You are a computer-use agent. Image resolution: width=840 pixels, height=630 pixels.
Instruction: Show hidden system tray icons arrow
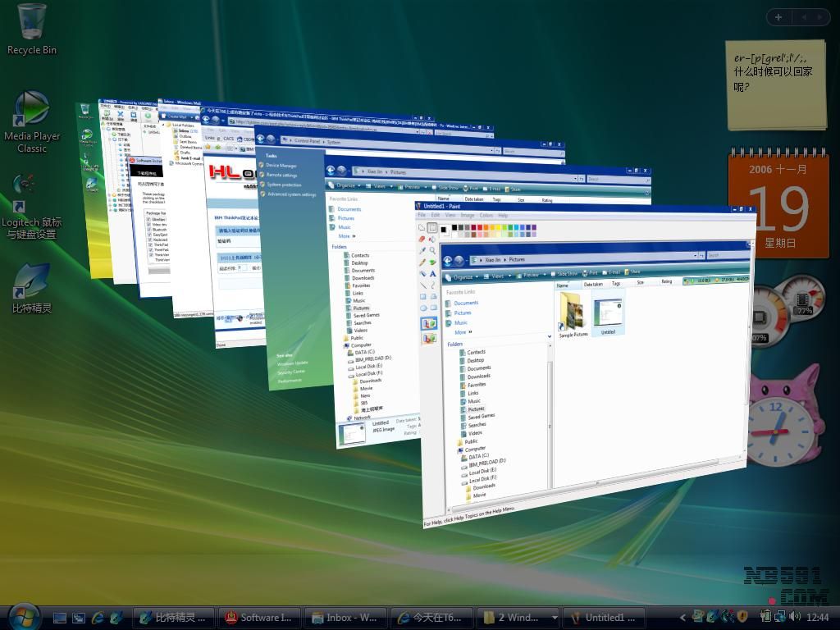[x=682, y=618]
